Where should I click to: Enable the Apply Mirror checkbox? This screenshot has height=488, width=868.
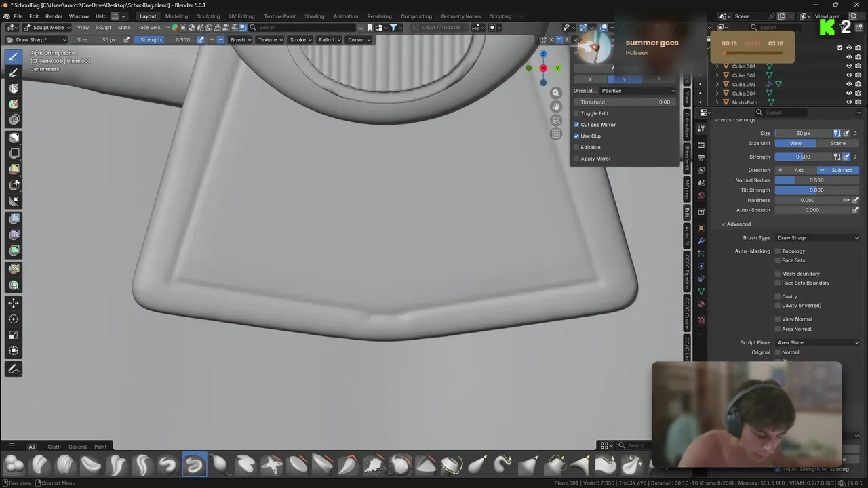click(576, 159)
